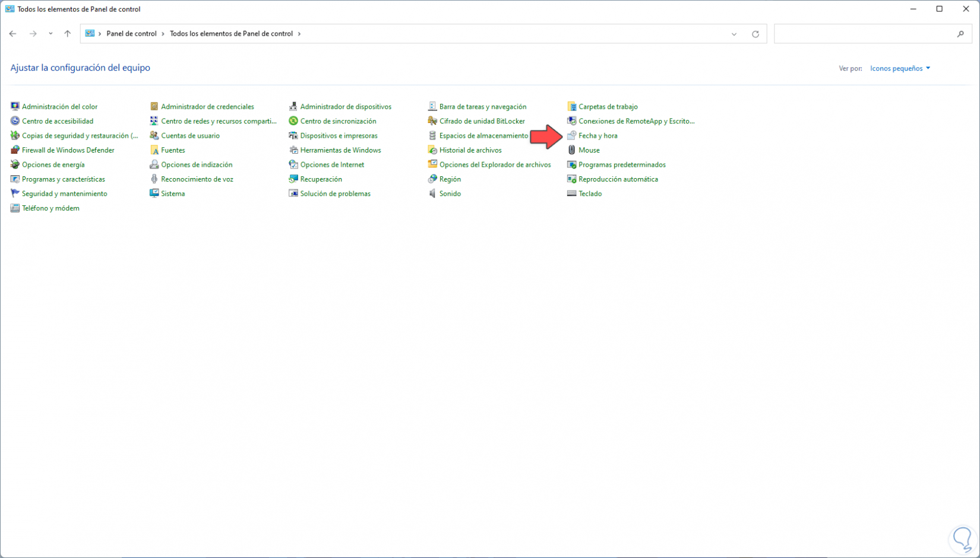Open Espacios de almacenamiento link
Viewport: 980px width, 558px height.
click(483, 136)
